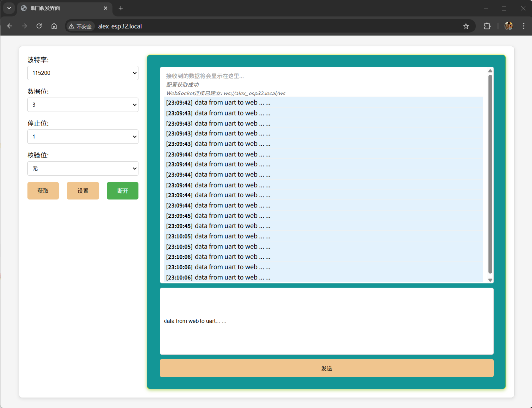Open new tab with plus button
Screen dimensions: 532x408
click(x=121, y=8)
